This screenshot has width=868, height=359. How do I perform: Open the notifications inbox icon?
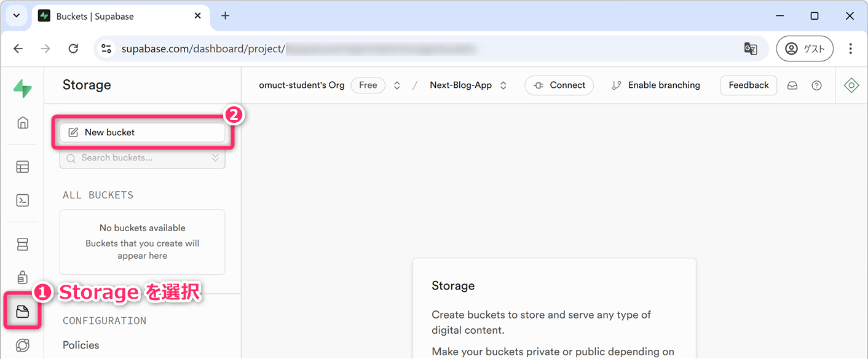(792, 85)
